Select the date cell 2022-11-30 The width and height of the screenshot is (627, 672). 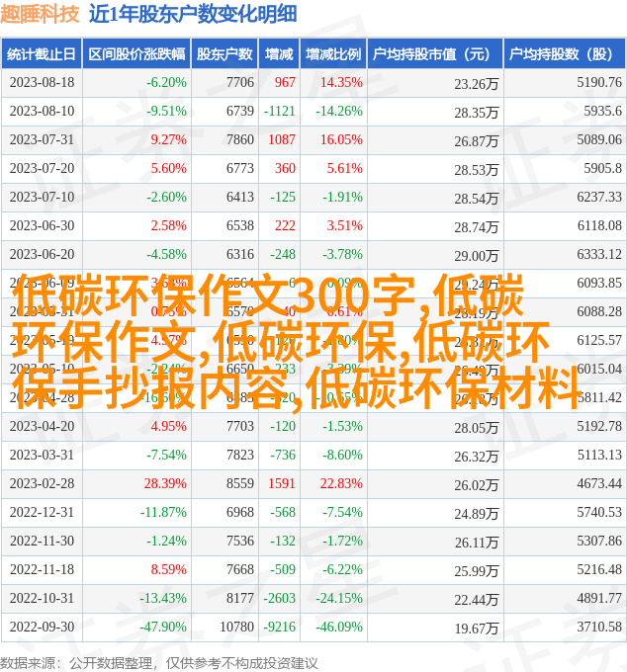(42, 542)
